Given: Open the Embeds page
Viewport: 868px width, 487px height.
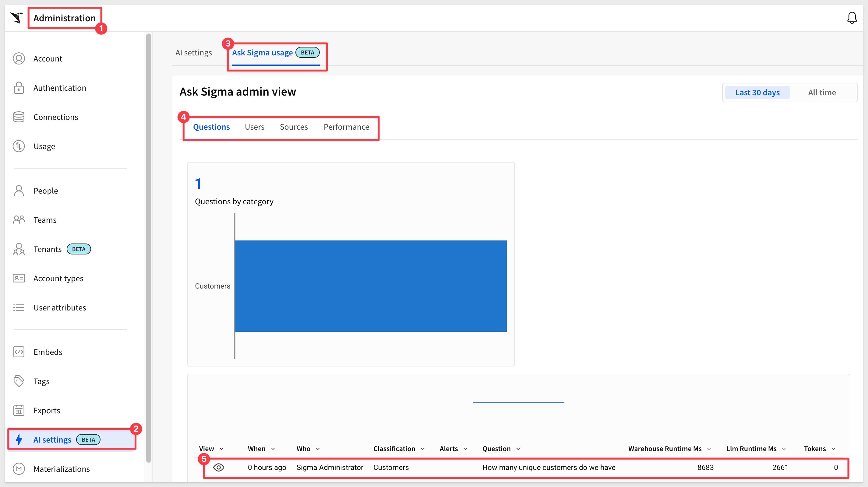Looking at the screenshot, I should (48, 352).
